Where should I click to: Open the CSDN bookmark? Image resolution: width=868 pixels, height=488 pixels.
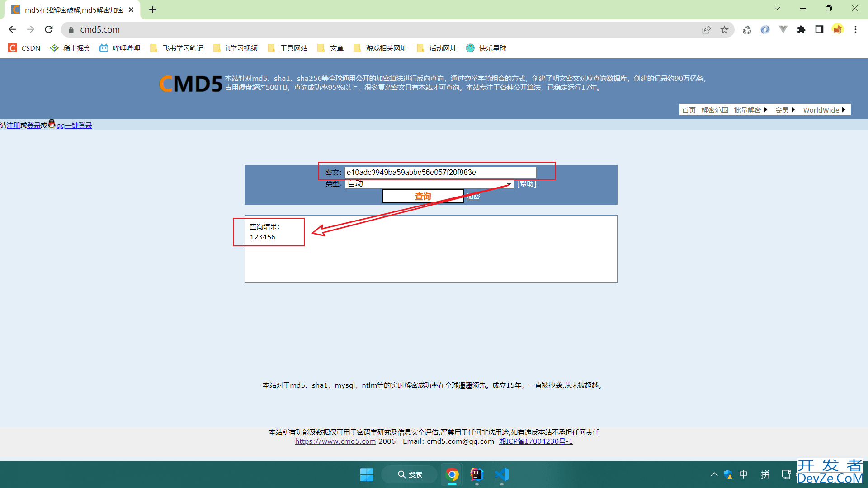click(25, 48)
